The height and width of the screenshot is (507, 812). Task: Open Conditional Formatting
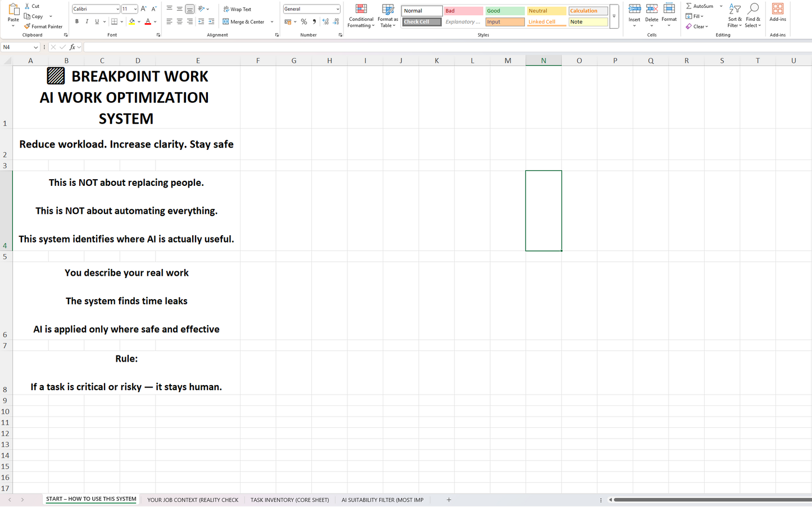click(361, 16)
